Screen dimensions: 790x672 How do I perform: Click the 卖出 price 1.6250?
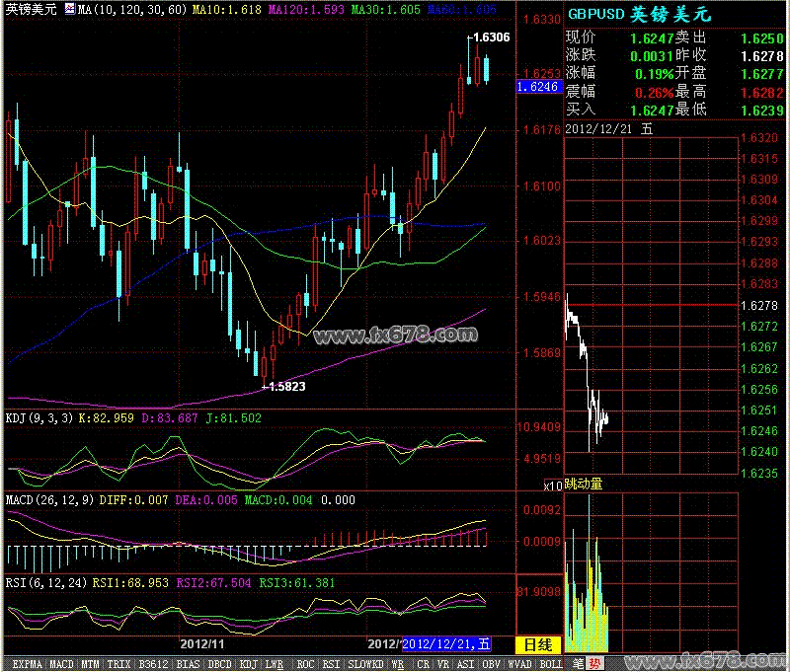762,38
